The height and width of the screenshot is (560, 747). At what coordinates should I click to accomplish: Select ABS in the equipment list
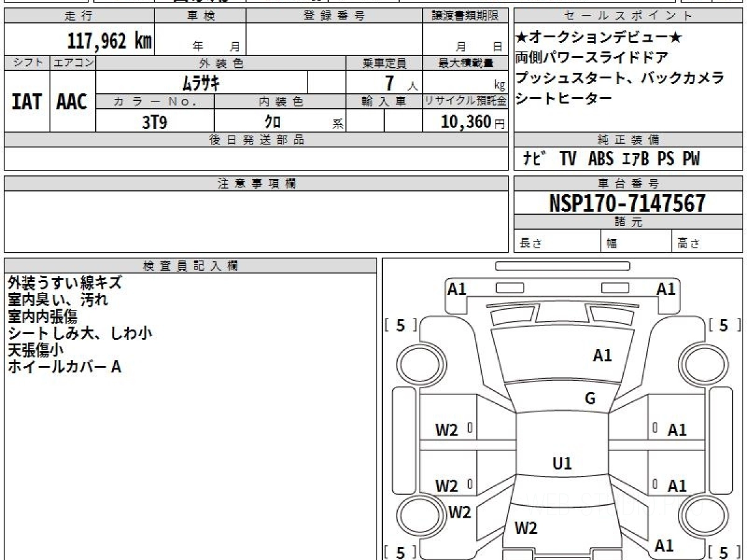coord(601,159)
